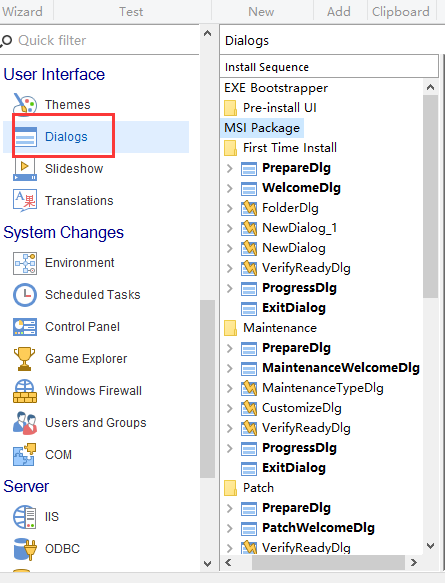
Task: Open the Themes page icon
Action: [25, 104]
